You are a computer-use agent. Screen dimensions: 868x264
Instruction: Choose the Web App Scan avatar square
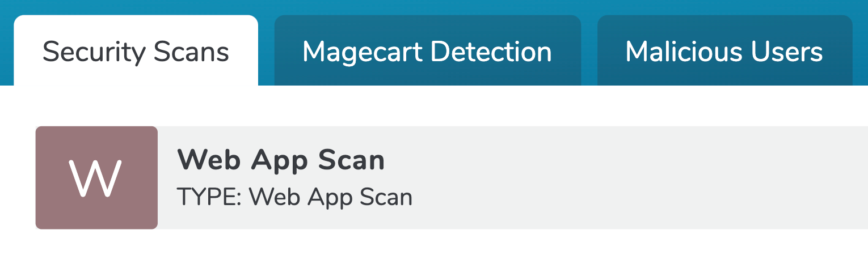(x=96, y=178)
